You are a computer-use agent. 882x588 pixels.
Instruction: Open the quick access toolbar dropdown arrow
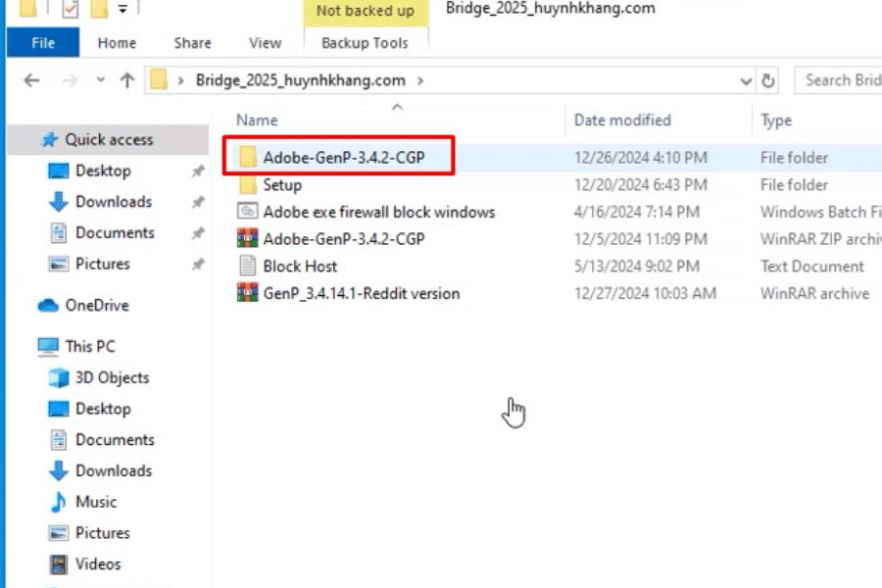[x=122, y=10]
